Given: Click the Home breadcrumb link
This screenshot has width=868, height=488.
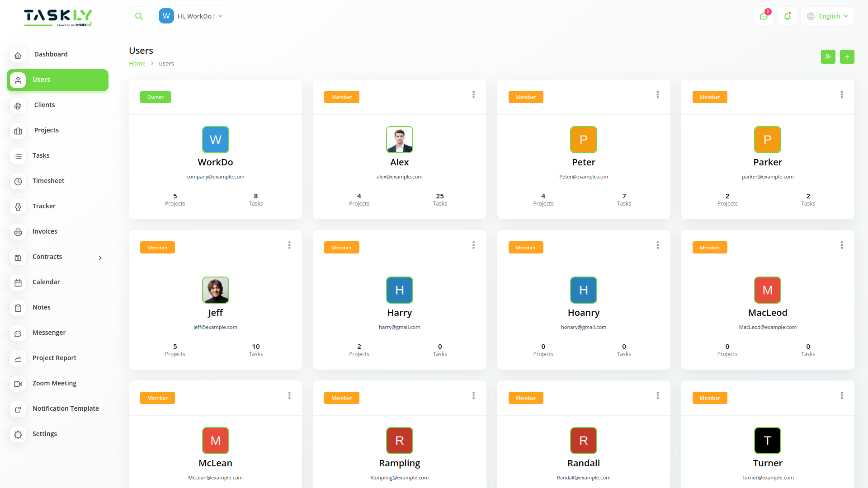Looking at the screenshot, I should pyautogui.click(x=137, y=63).
